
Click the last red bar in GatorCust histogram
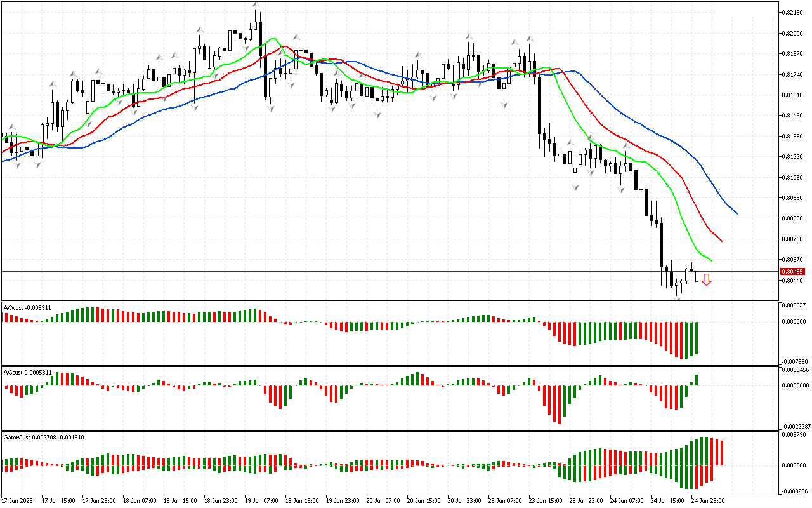[x=721, y=452]
